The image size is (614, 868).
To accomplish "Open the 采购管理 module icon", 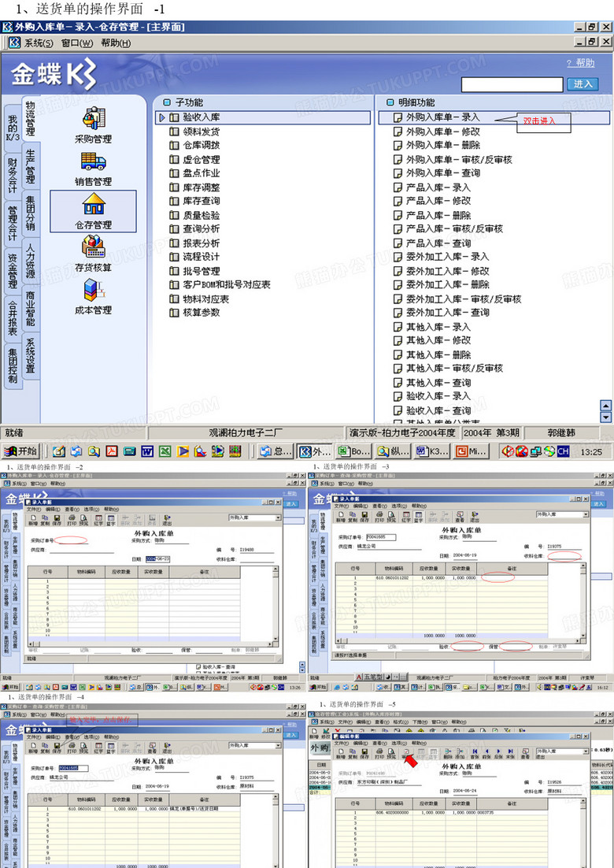I will [x=94, y=118].
